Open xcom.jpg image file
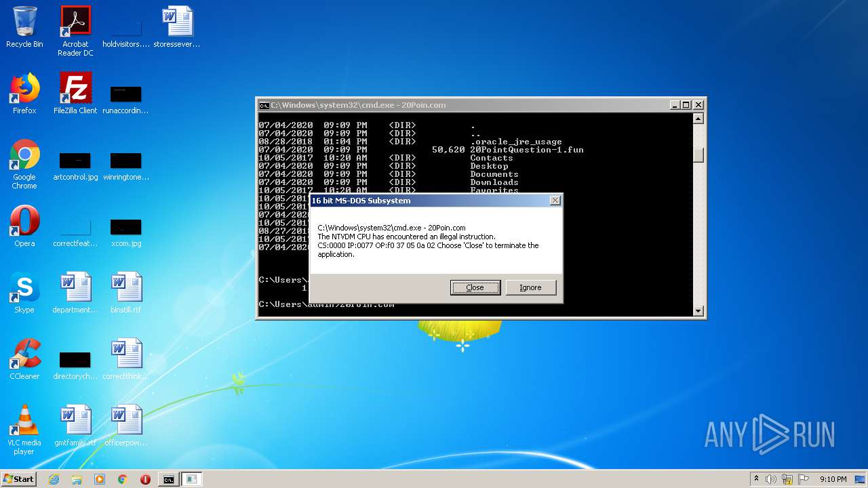 126,232
